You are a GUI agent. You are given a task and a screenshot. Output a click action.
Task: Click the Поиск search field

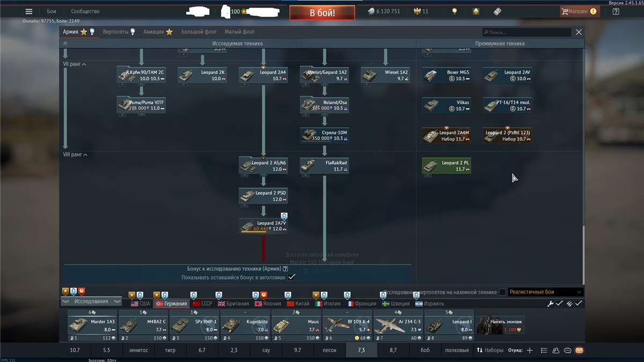[526, 32]
